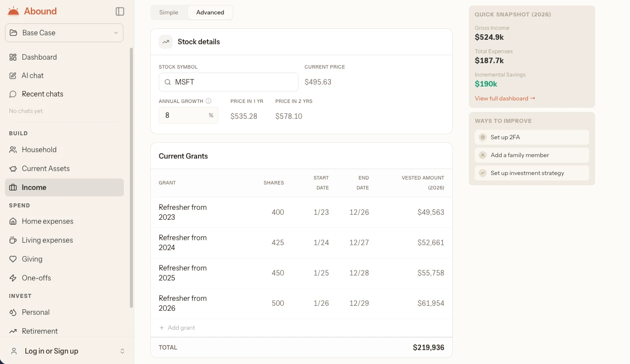
Task: Navigate to One-offs
Action: [x=64, y=278]
